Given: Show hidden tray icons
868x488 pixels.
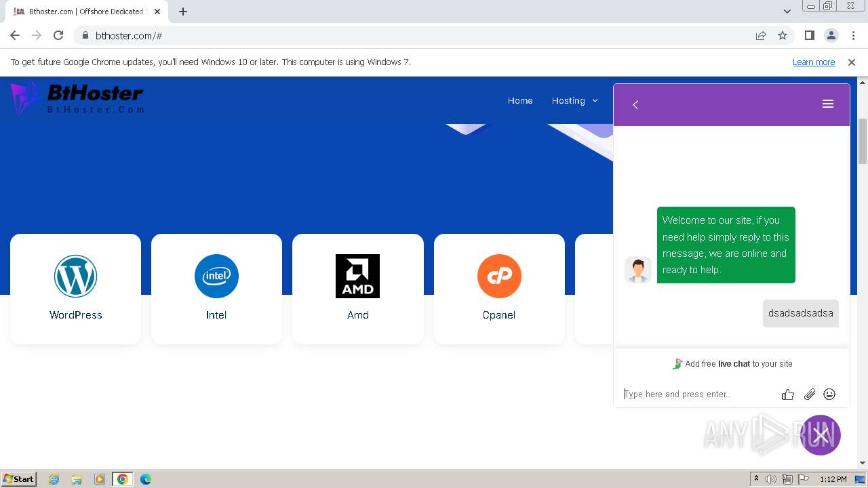Looking at the screenshot, I should (x=756, y=479).
